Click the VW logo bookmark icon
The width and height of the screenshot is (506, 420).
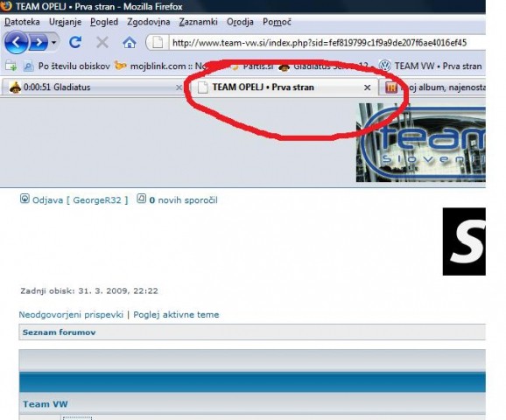(x=384, y=66)
